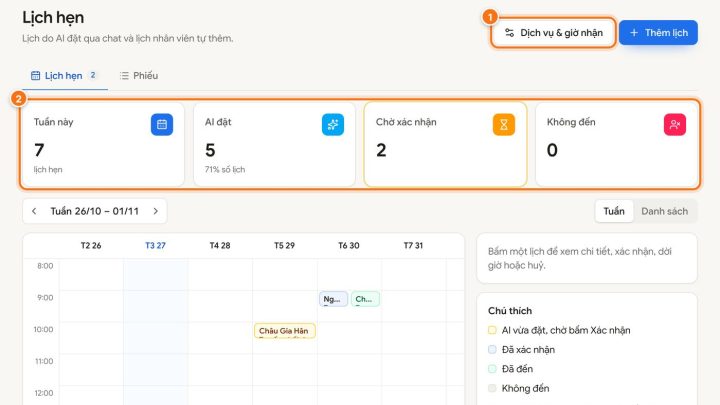Click the 12:00 time label

click(x=44, y=393)
